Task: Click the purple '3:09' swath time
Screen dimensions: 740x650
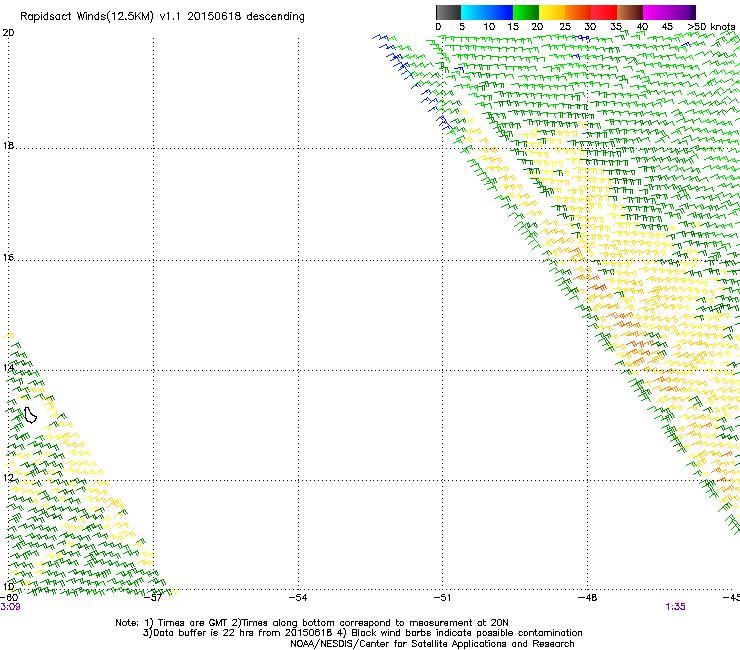Action: click(10, 607)
